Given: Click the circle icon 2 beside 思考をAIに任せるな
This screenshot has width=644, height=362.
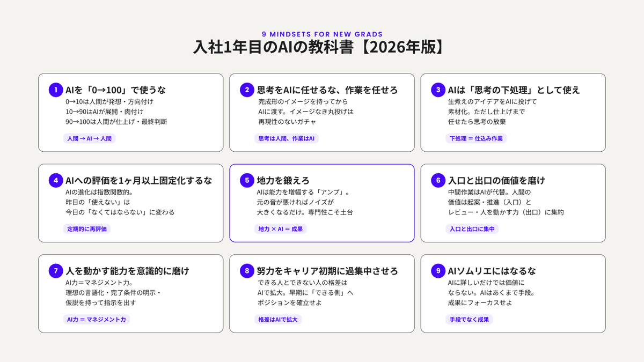Looking at the screenshot, I should click(x=246, y=90).
